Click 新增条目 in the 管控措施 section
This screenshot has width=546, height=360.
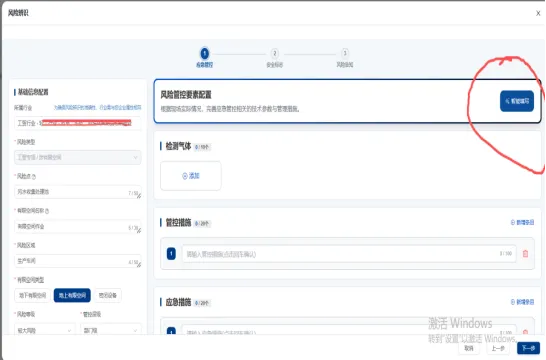522,222
